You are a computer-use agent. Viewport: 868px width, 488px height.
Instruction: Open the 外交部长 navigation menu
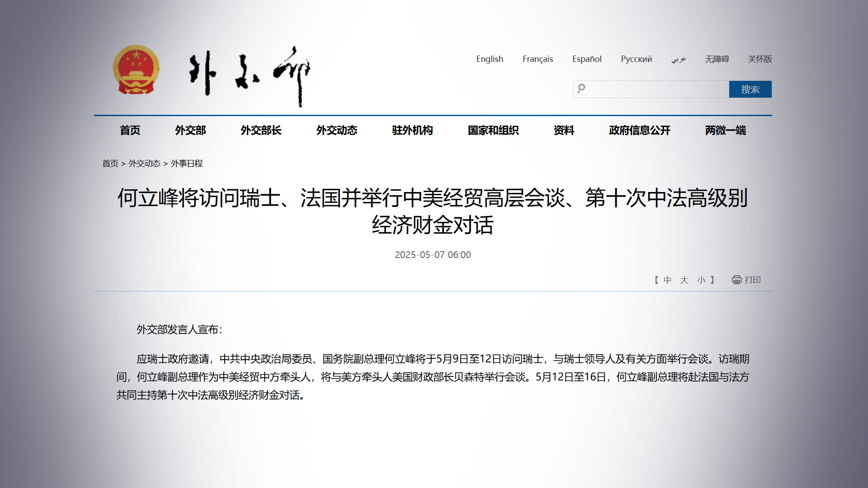click(x=261, y=131)
